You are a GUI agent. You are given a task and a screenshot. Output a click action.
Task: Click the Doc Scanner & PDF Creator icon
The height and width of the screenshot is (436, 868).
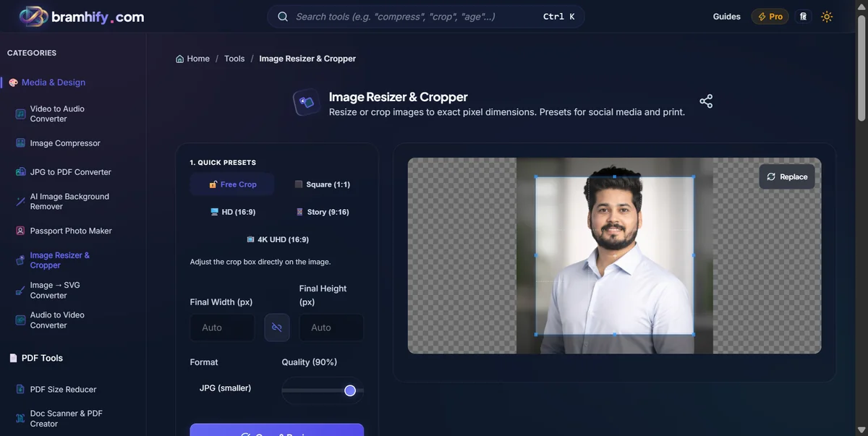[x=20, y=419]
